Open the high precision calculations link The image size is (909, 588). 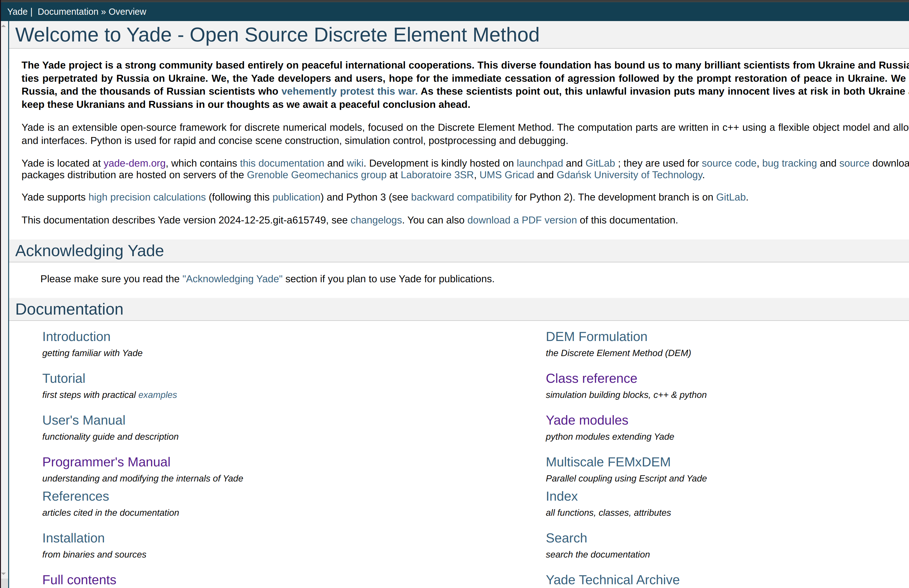pyautogui.click(x=147, y=197)
